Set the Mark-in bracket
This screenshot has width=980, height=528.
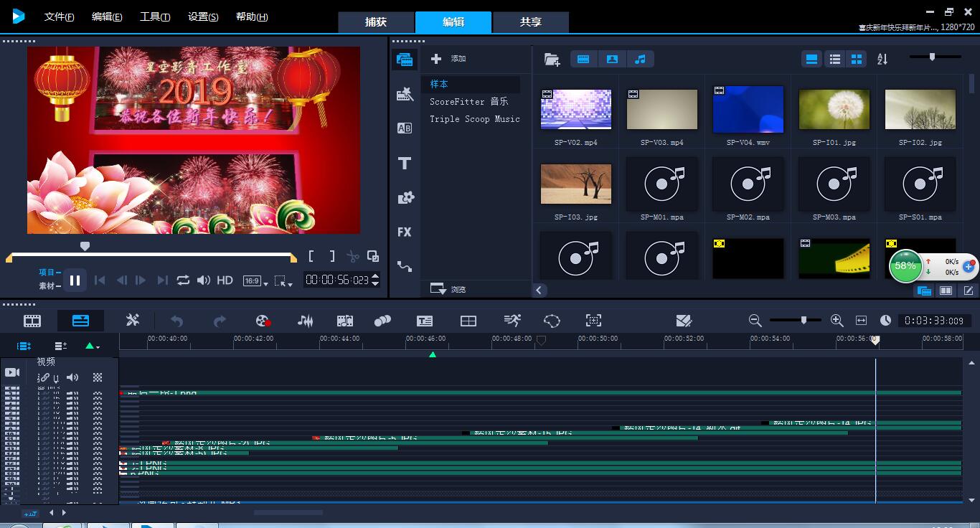[x=311, y=256]
